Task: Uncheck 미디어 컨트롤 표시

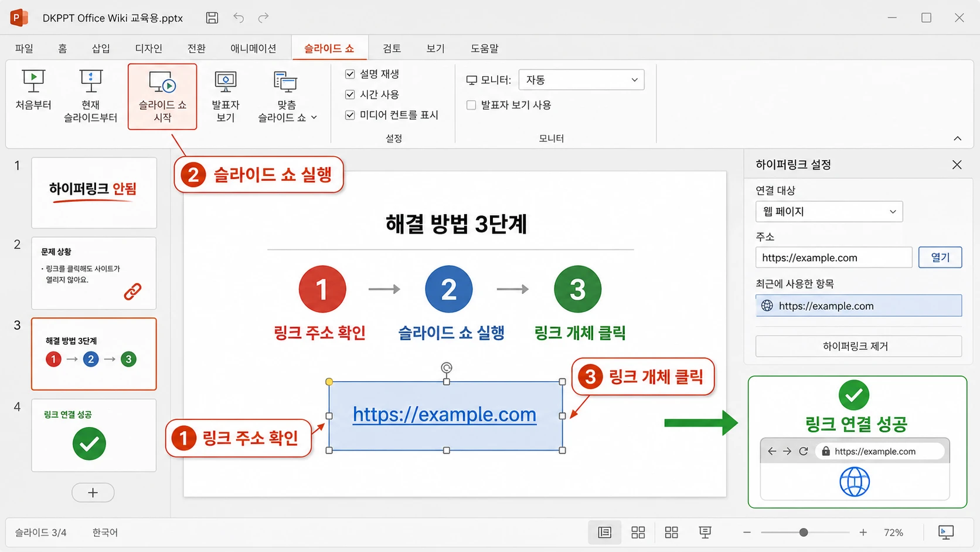Action: click(350, 115)
